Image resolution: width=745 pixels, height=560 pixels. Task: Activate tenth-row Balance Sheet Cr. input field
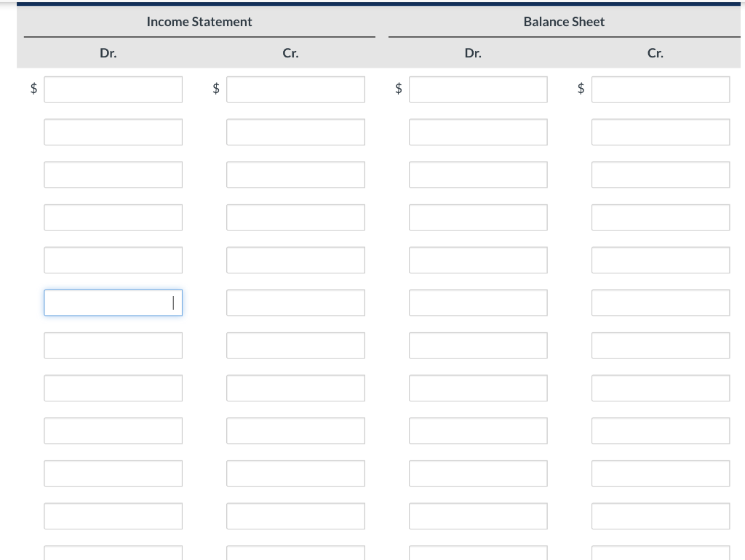(x=661, y=473)
